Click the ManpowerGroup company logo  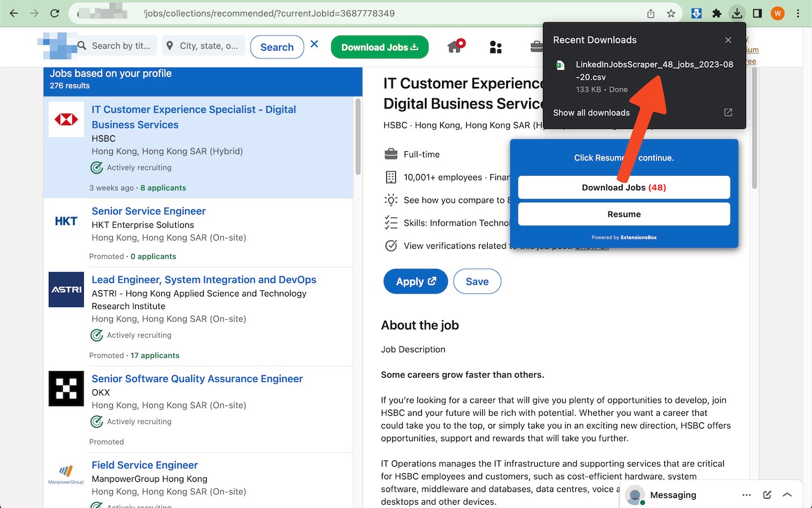tap(66, 475)
